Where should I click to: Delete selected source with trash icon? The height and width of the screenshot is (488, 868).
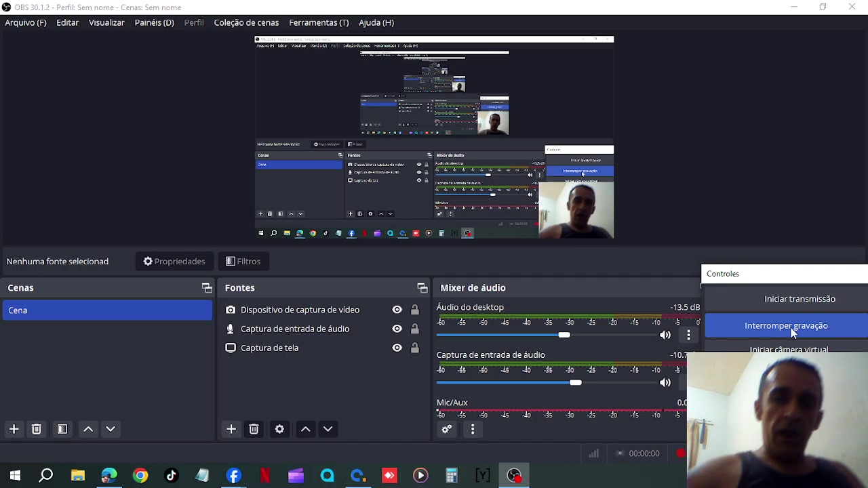coord(254,429)
